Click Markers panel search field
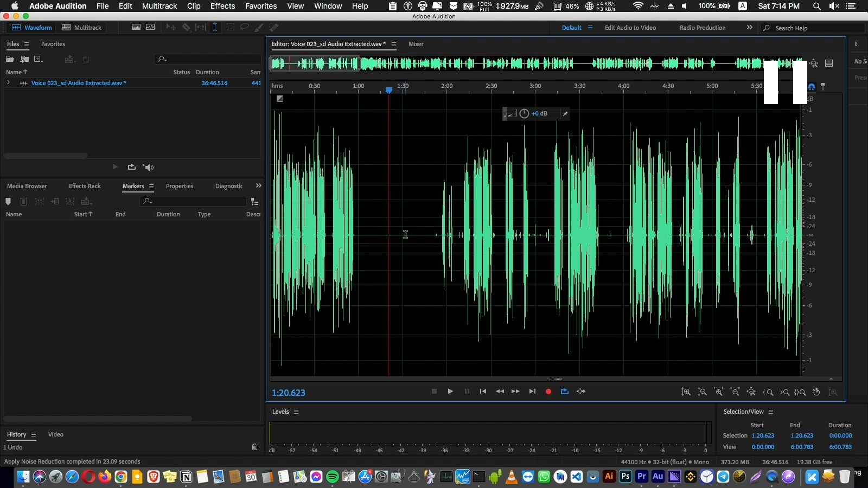This screenshot has width=868, height=488. [x=193, y=201]
